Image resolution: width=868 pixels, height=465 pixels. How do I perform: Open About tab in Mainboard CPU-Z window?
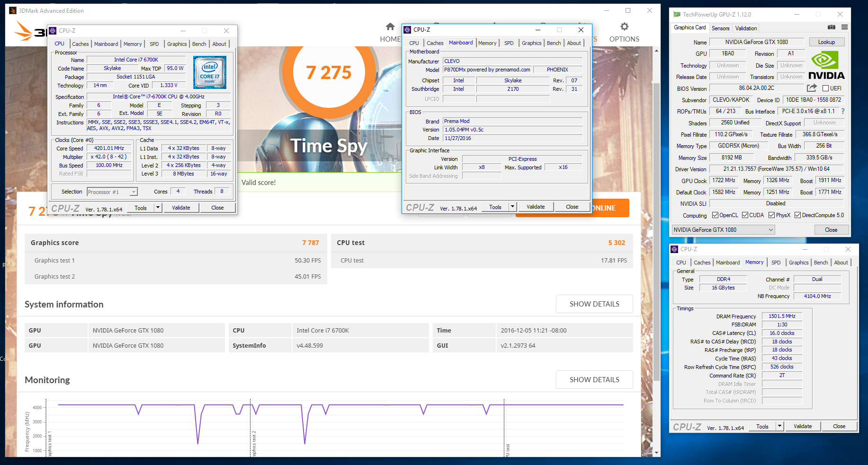tap(574, 43)
